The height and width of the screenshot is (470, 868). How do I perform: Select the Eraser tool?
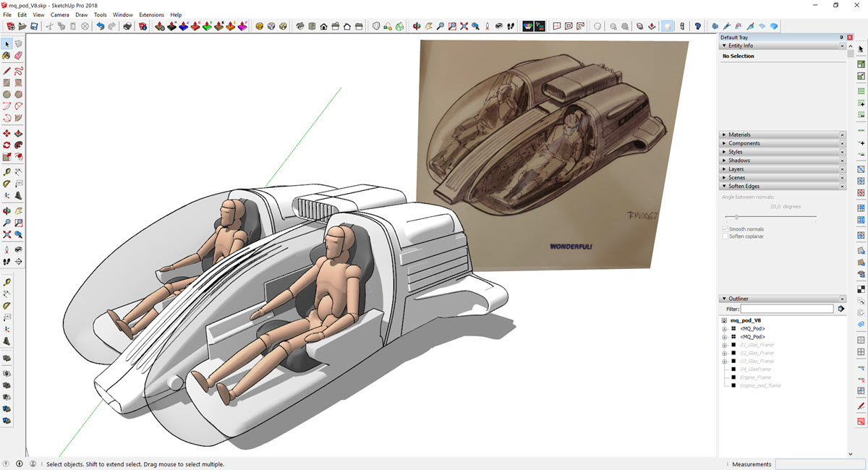[18, 55]
